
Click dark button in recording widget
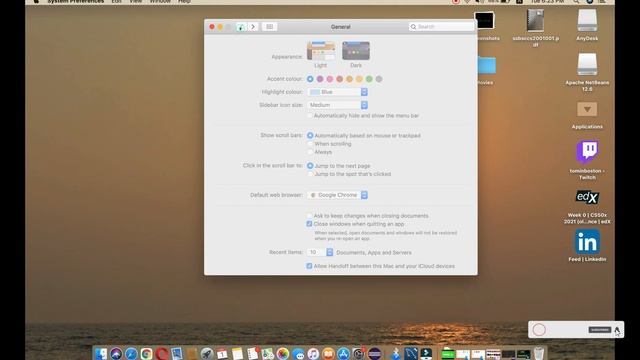point(600,330)
